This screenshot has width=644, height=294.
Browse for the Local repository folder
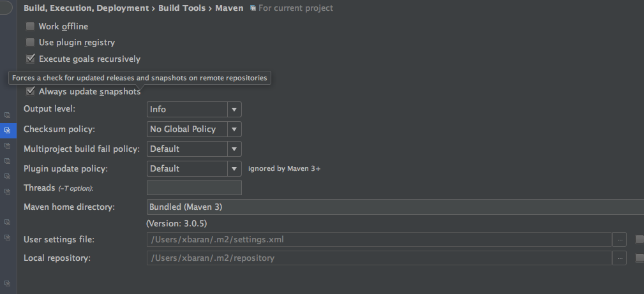point(619,258)
